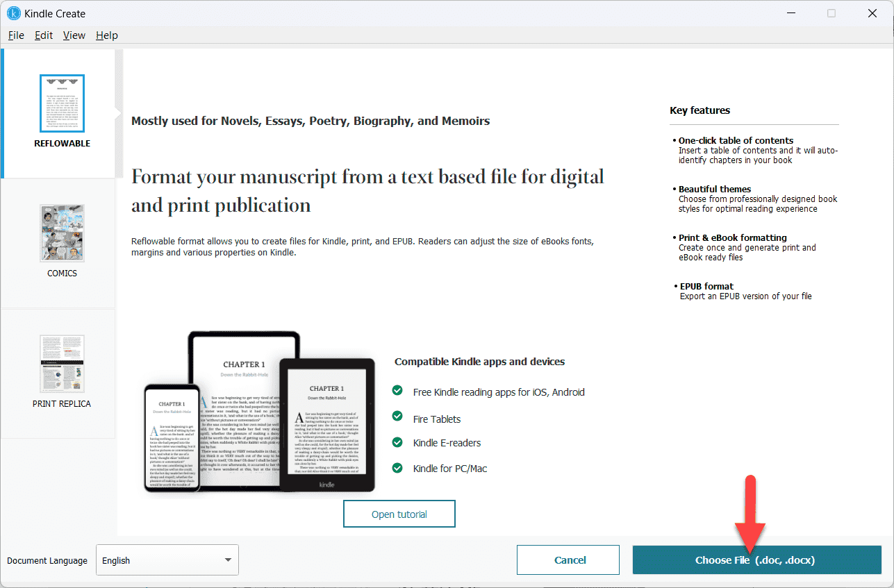Click 'Kindle for PC/Mac' list text
This screenshot has height=588, width=894.
(x=450, y=469)
